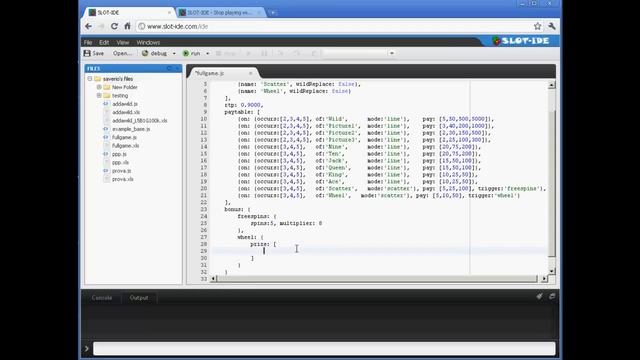The image size is (640, 360).
Task: Click the www.slot-ide.com address bar
Action: tap(335, 26)
